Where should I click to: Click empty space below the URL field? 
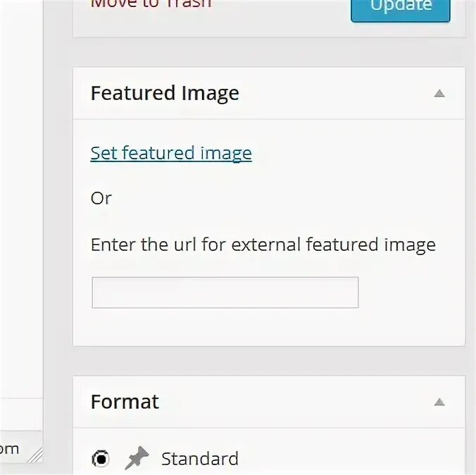[x=269, y=327]
